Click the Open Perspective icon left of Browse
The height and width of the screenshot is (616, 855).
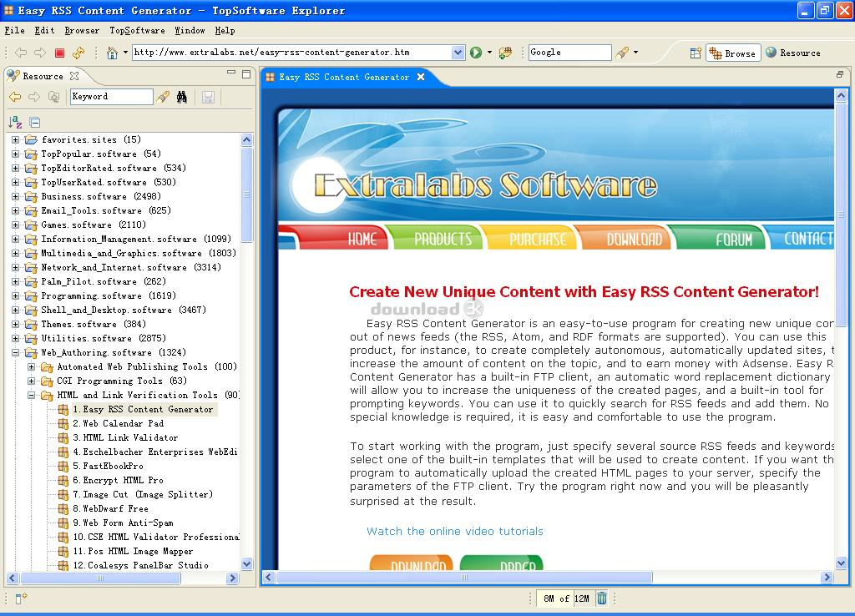tap(696, 53)
